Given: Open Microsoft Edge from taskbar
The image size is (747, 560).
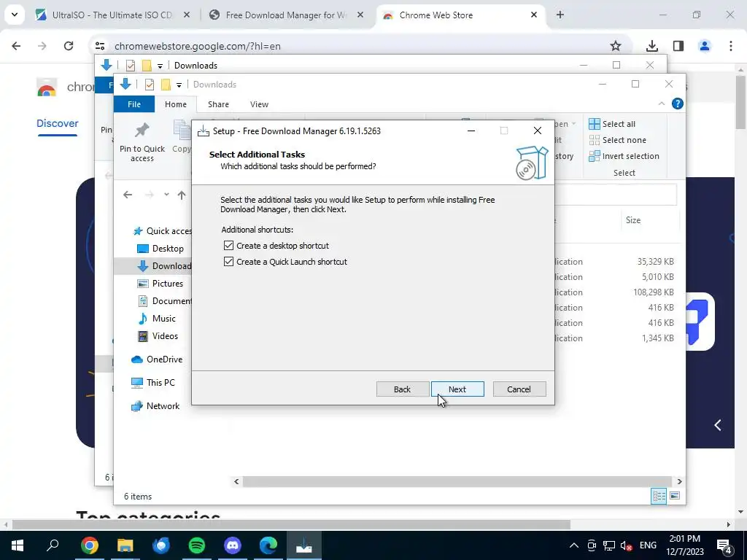Looking at the screenshot, I should pos(268,545).
